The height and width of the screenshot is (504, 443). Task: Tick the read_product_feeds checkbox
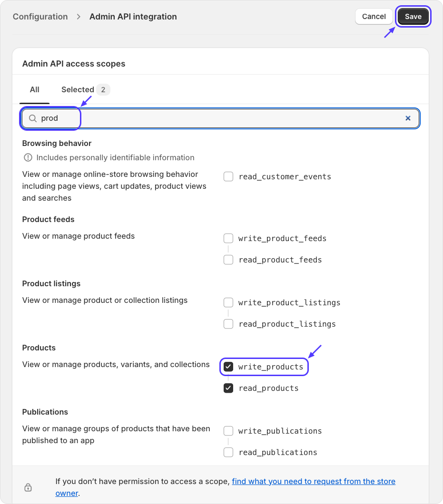228,260
